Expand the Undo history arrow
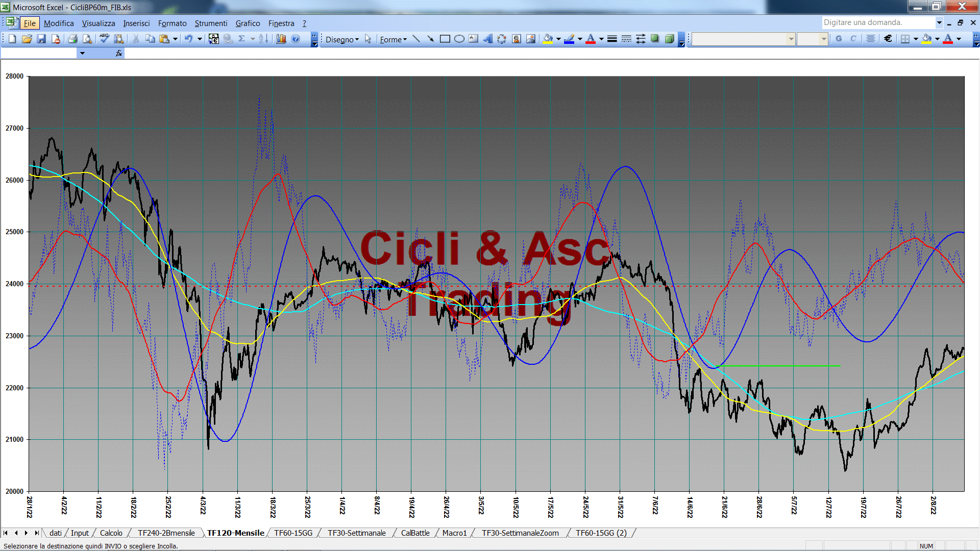The image size is (980, 551). [x=200, y=39]
